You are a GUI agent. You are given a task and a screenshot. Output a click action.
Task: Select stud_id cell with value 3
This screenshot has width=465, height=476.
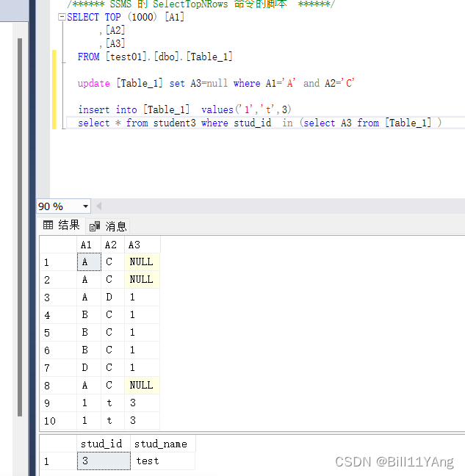click(x=104, y=461)
